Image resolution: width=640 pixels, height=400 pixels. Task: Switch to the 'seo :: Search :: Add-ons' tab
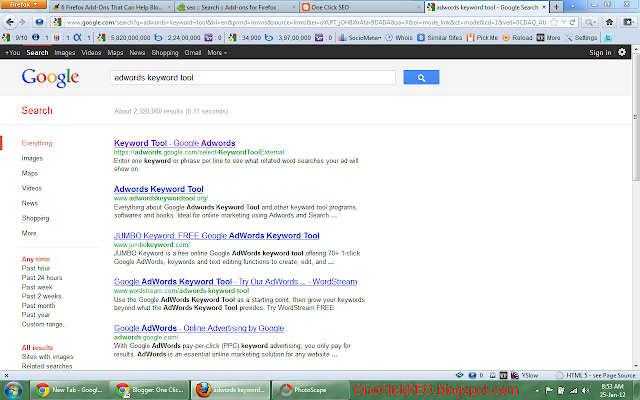coord(237,7)
